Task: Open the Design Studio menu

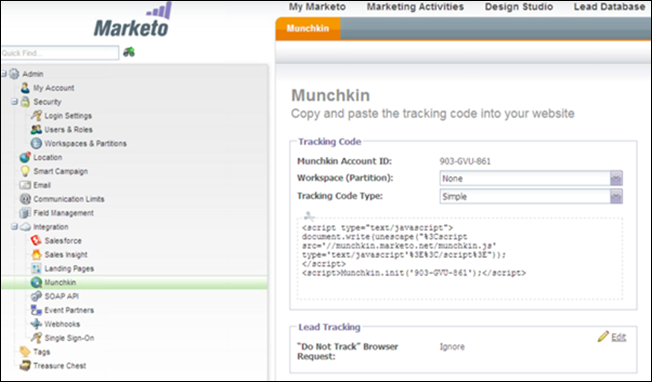Action: [519, 7]
